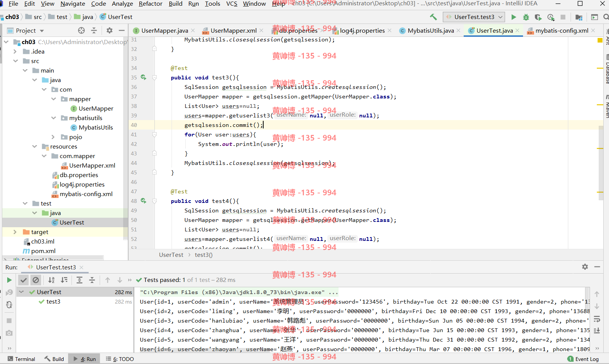
Task: Click yellow inspection status indicator square
Action: [x=600, y=40]
